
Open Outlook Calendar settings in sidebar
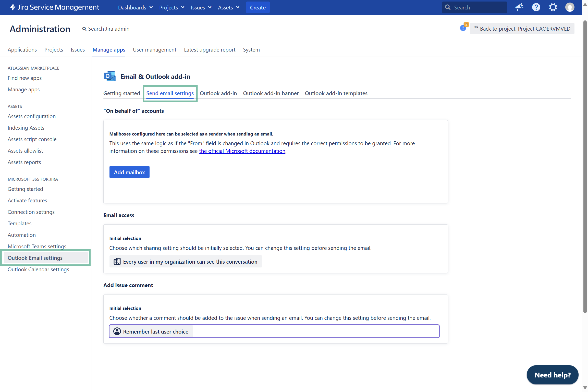[x=38, y=269]
